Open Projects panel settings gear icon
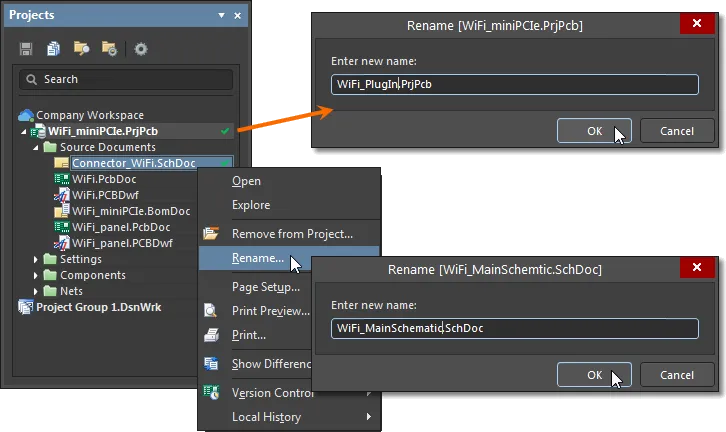This screenshot has height=432, width=726. 141,49
